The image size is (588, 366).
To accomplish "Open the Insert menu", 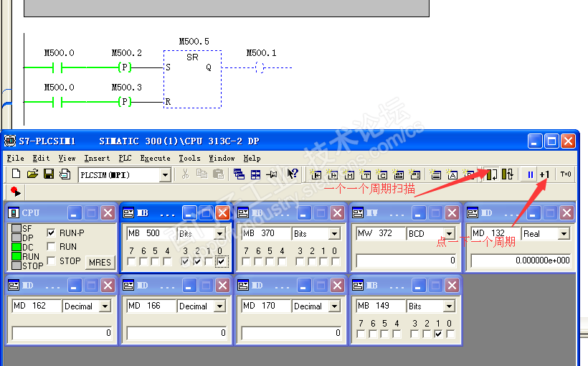I will pyautogui.click(x=97, y=158).
